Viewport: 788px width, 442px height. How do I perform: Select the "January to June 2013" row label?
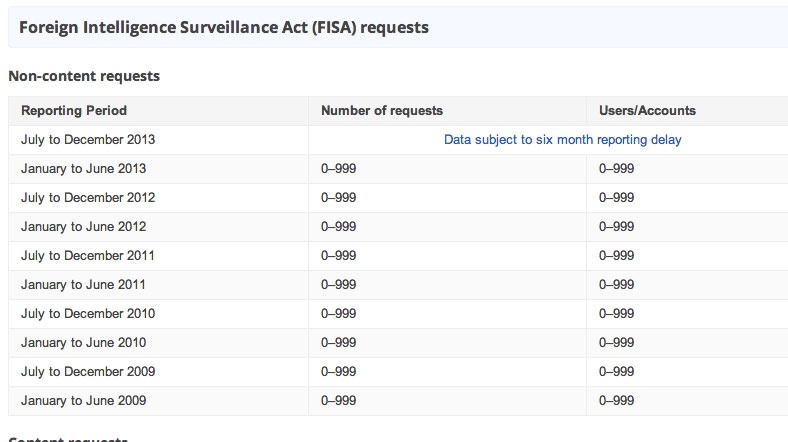pos(83,169)
